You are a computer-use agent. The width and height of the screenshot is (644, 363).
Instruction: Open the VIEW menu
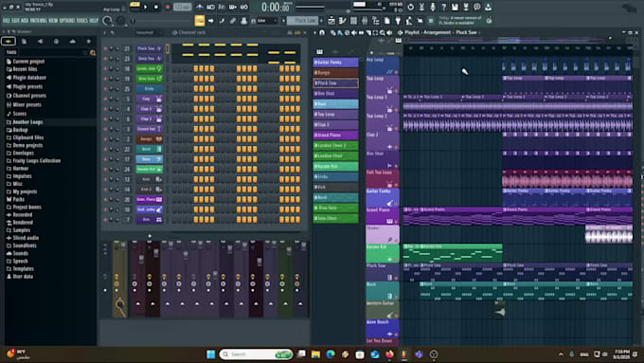click(53, 20)
